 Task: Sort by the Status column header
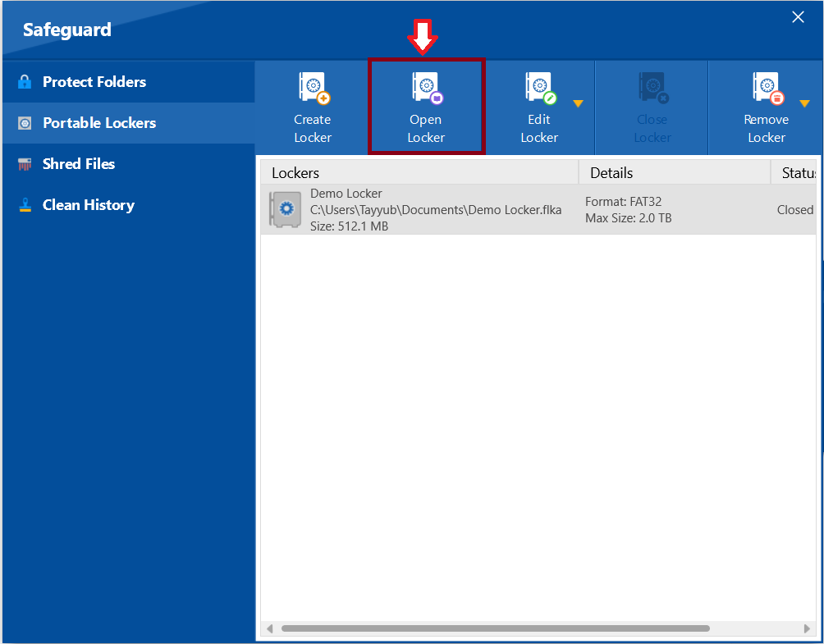click(794, 172)
